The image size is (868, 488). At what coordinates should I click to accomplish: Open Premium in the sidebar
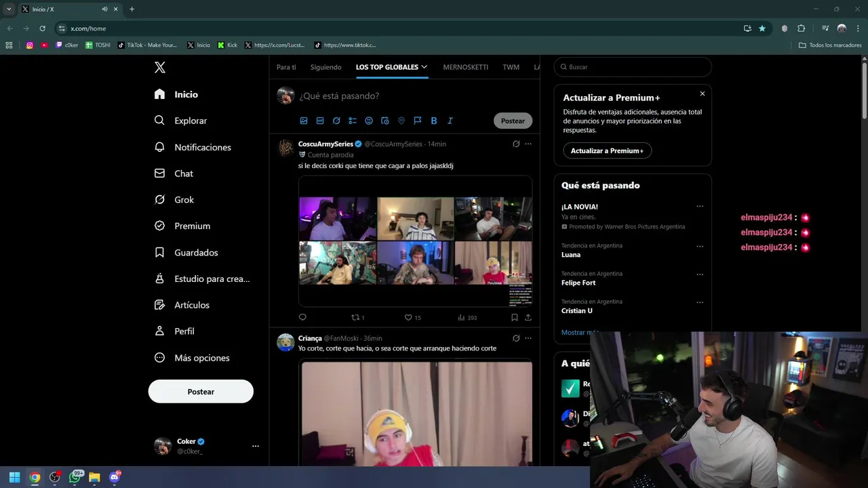182,226
